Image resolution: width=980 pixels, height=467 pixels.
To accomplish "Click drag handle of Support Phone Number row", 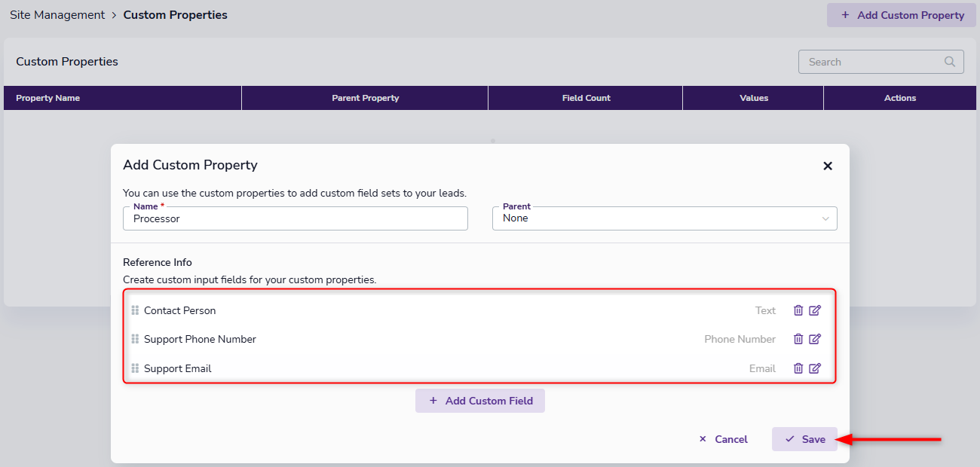I will click(135, 339).
